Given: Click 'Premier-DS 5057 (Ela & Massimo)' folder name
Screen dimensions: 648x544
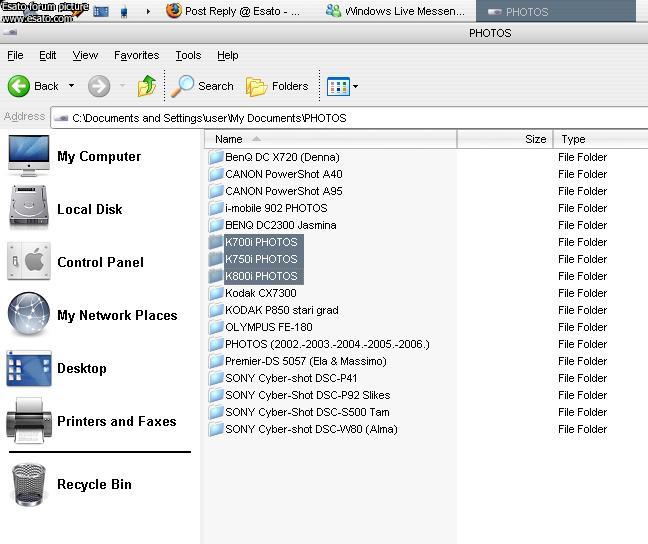Looking at the screenshot, I should tap(305, 361).
